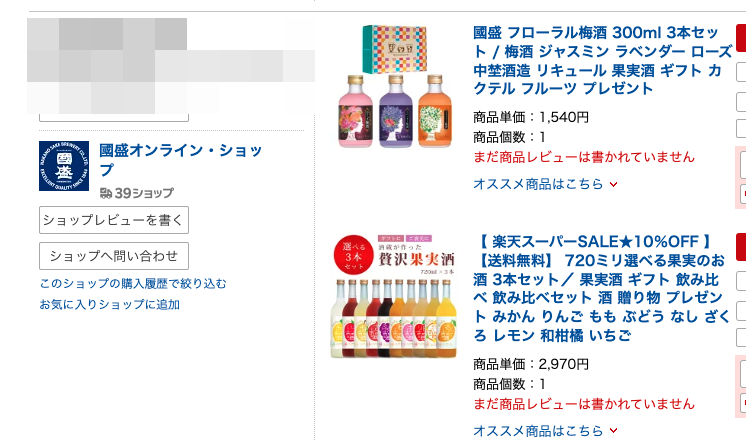Click the Kunizakari brewery shop logo
The height and width of the screenshot is (441, 746).
pyautogui.click(x=64, y=166)
